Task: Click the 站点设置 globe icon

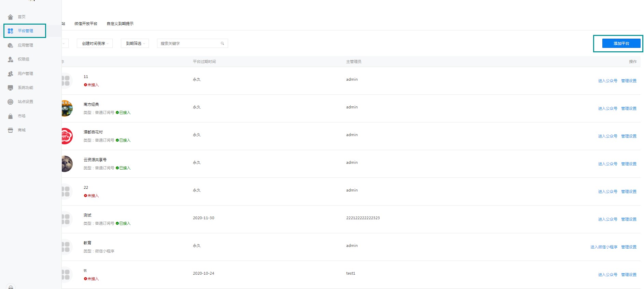Action: coord(10,102)
